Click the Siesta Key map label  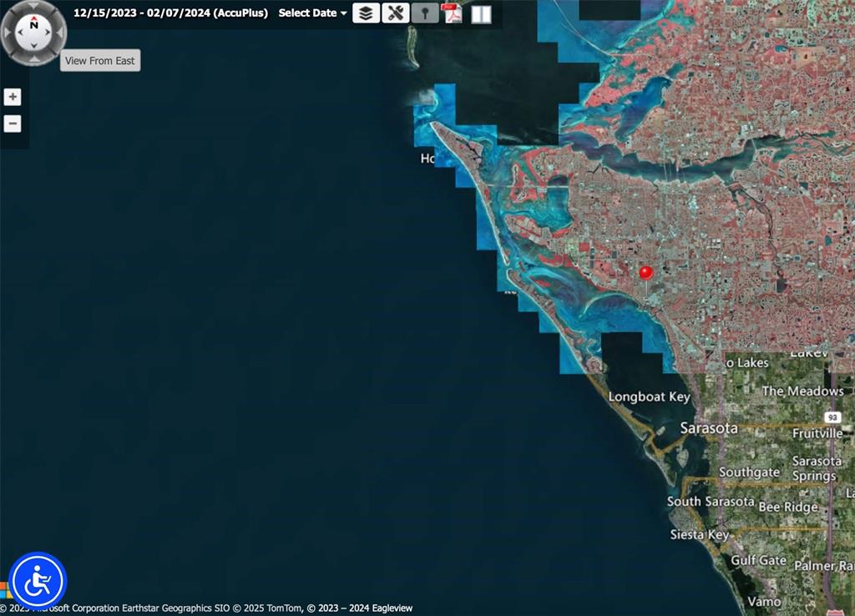700,534
